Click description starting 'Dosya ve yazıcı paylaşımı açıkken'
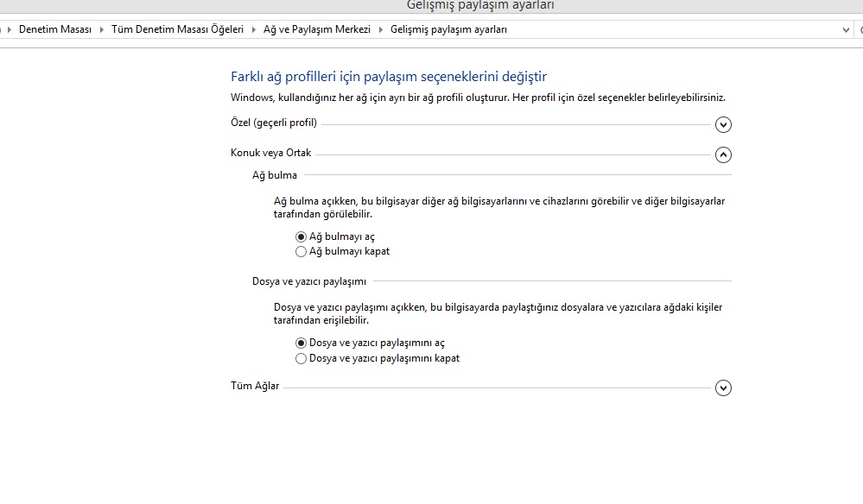 (x=498, y=314)
